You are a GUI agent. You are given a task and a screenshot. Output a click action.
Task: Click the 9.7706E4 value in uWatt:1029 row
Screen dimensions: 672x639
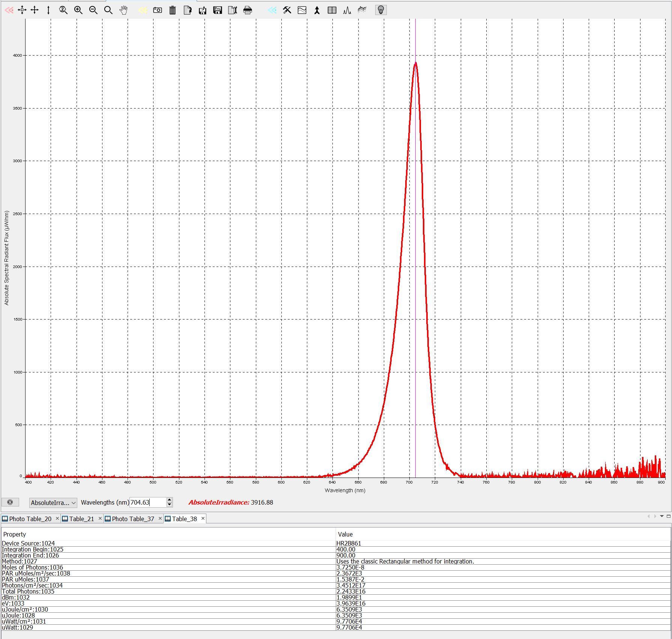point(503,627)
